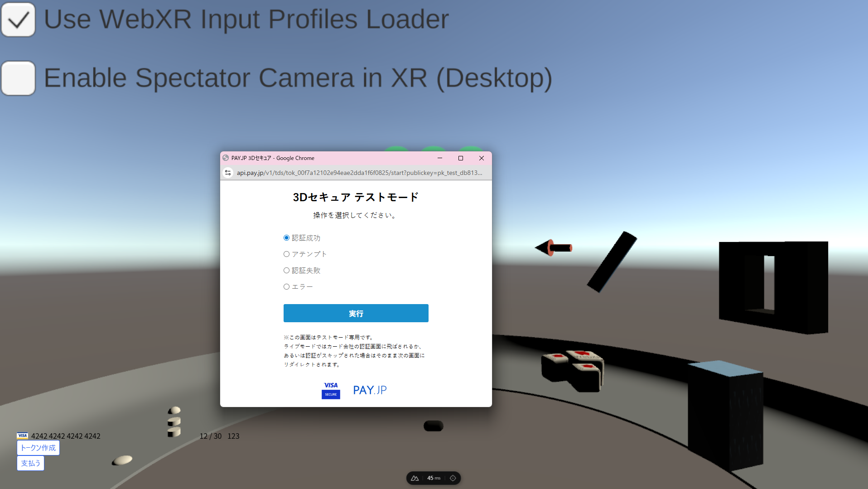Viewport: 868px width, 489px height.
Task: Choose the エラー radio option
Action: tap(286, 287)
